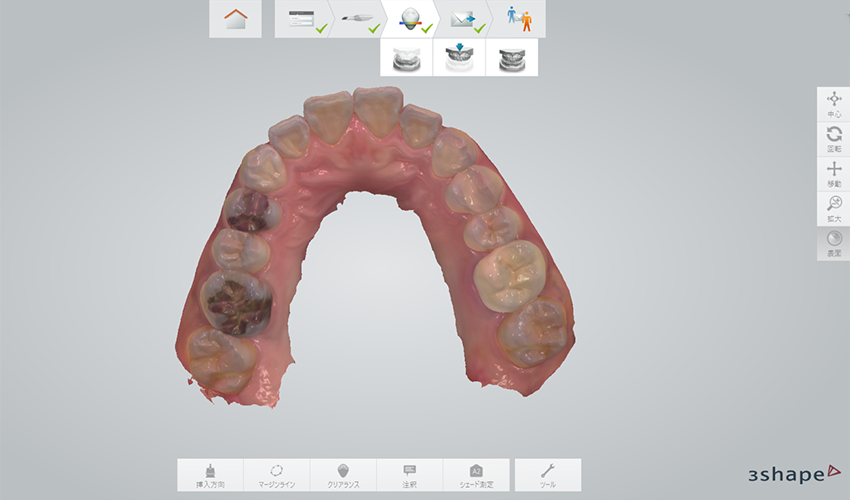Open the シェード測定 shade measurement tool
This screenshot has width=850, height=500.
click(x=476, y=474)
